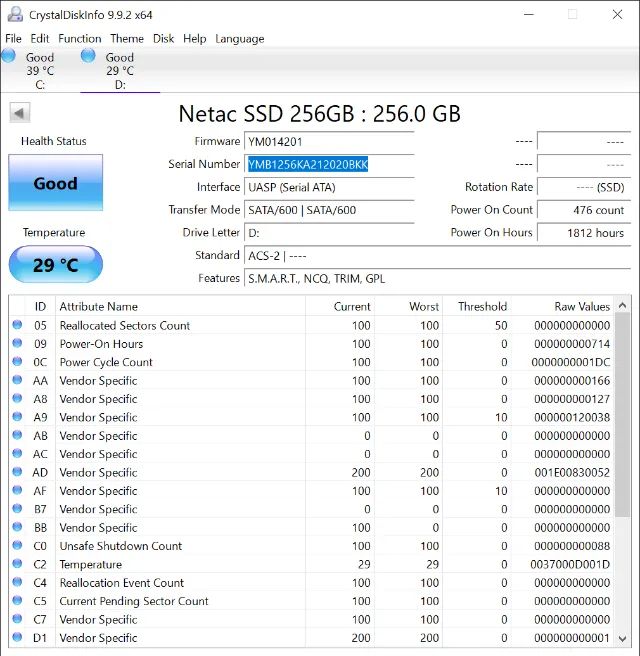Screen dimensions: 640x656
Task: Click the Firmware field YM014201
Action: tap(329, 142)
